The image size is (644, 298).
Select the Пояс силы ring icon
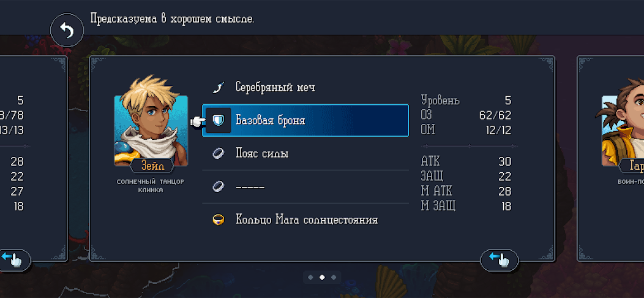point(218,153)
